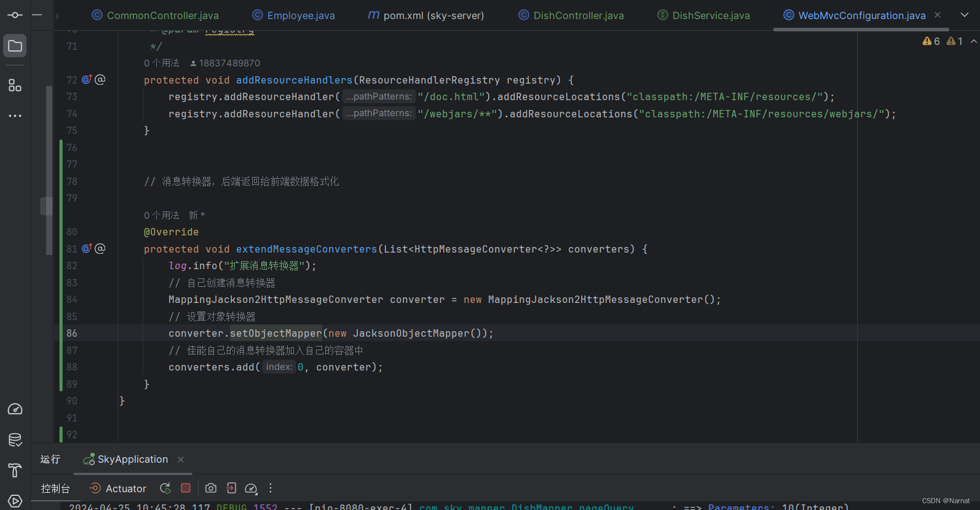
Task: Click setObjectMapper on line 86
Action: (x=276, y=333)
